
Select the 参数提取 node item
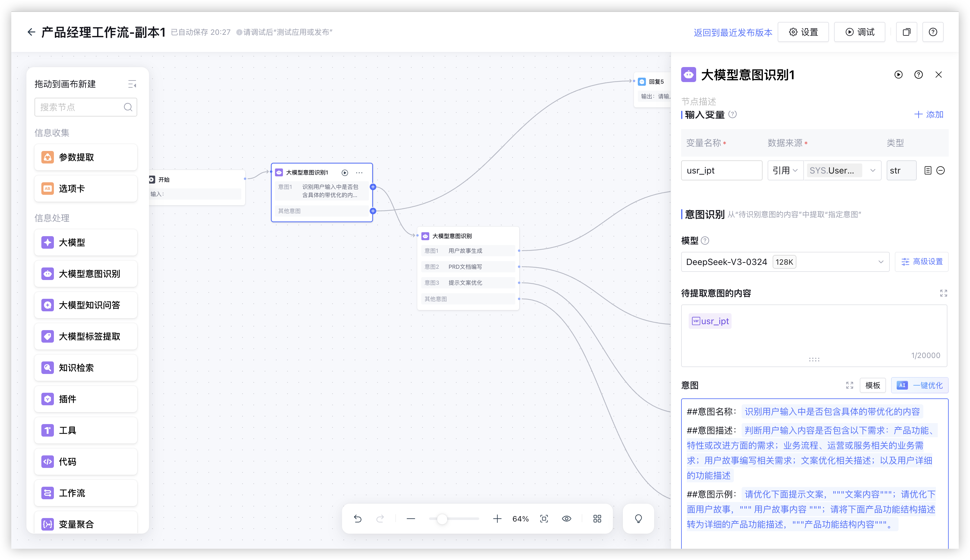[x=86, y=157]
